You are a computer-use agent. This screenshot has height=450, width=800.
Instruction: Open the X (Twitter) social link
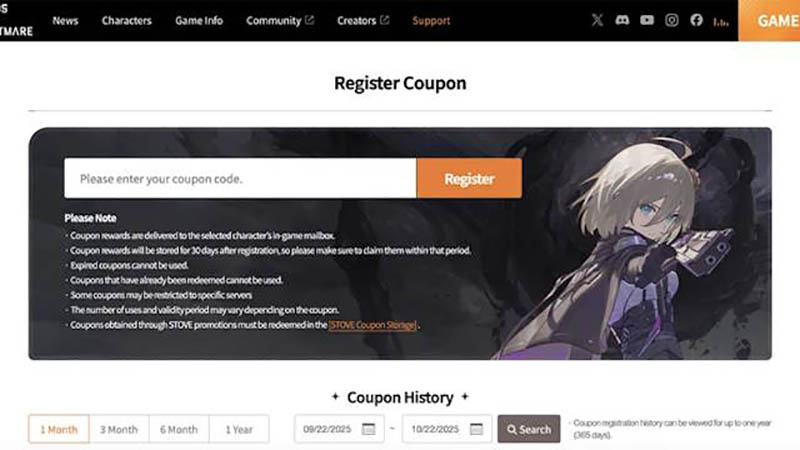click(597, 20)
